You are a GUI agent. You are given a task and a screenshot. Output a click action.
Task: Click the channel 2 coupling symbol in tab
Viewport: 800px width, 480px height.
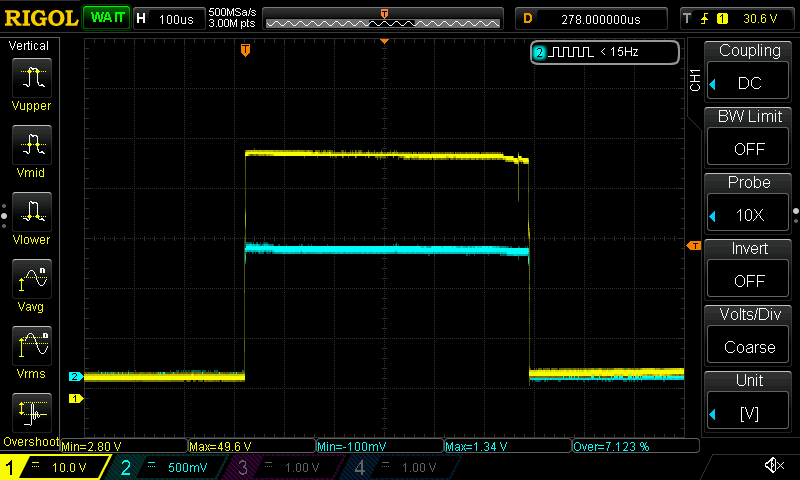pos(151,464)
